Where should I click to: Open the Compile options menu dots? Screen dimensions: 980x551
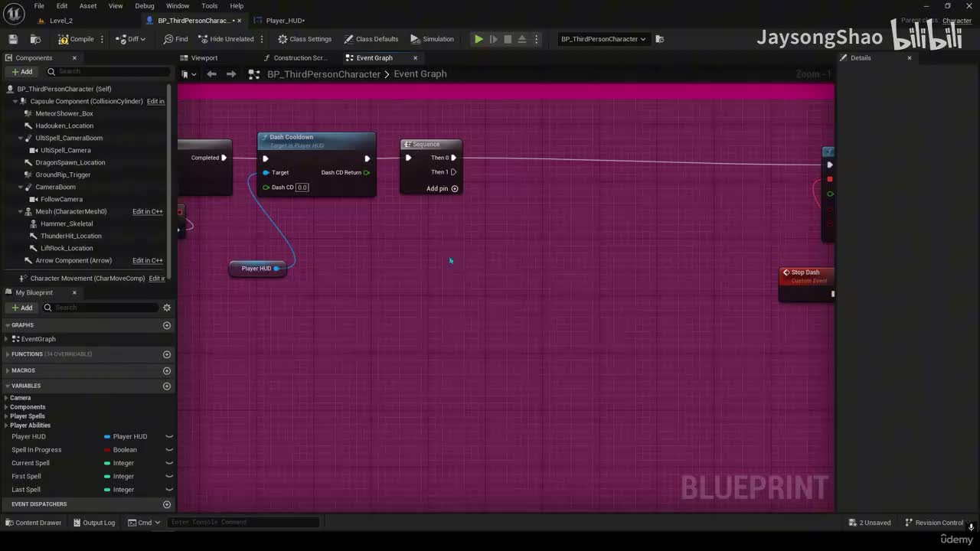click(x=102, y=39)
